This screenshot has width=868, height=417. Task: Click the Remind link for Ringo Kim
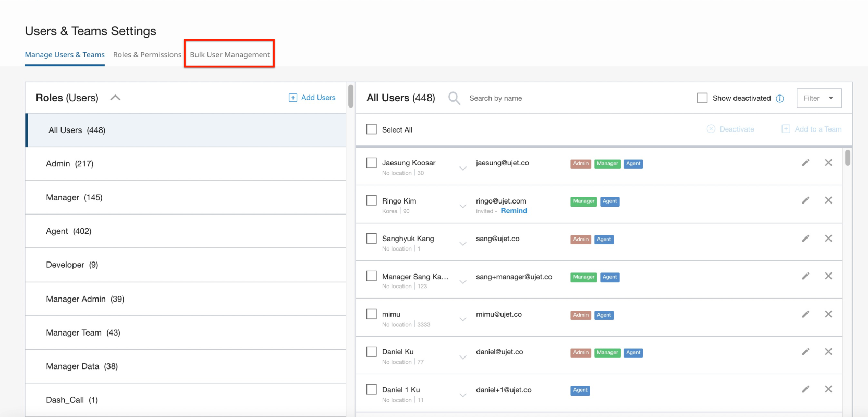point(514,211)
